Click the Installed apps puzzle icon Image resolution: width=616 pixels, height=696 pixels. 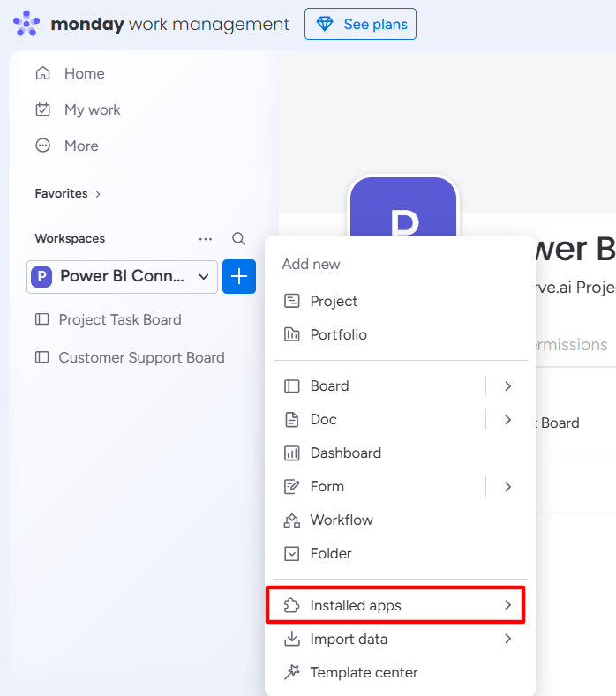pyautogui.click(x=292, y=605)
